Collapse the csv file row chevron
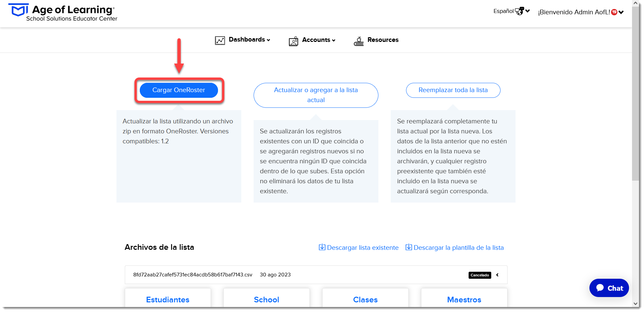The width and height of the screenshot is (644, 312). point(497,275)
